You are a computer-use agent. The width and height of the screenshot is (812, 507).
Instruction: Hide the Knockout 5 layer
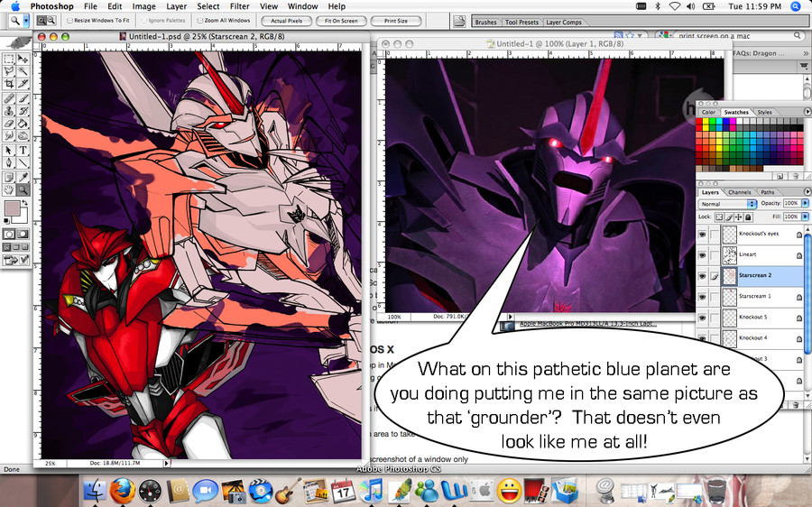tap(702, 317)
